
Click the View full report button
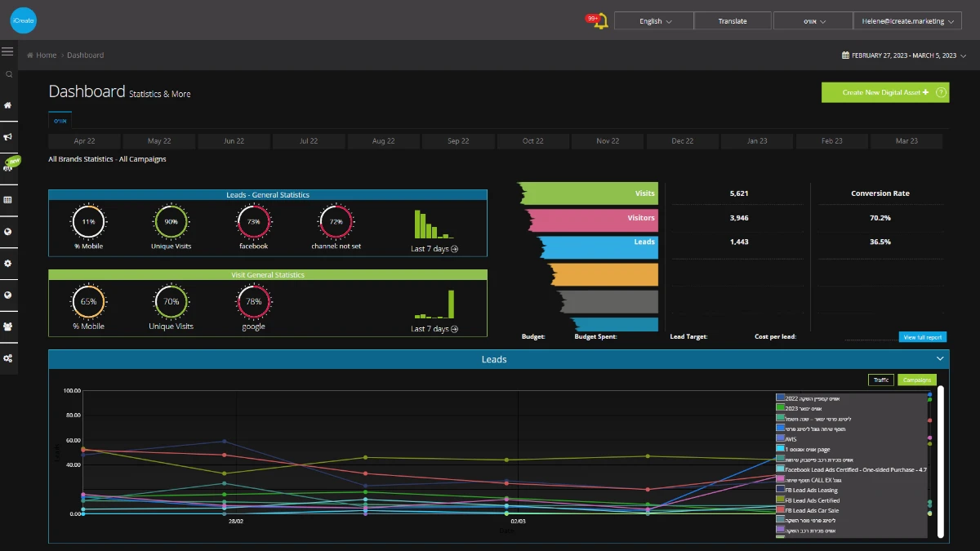point(923,337)
